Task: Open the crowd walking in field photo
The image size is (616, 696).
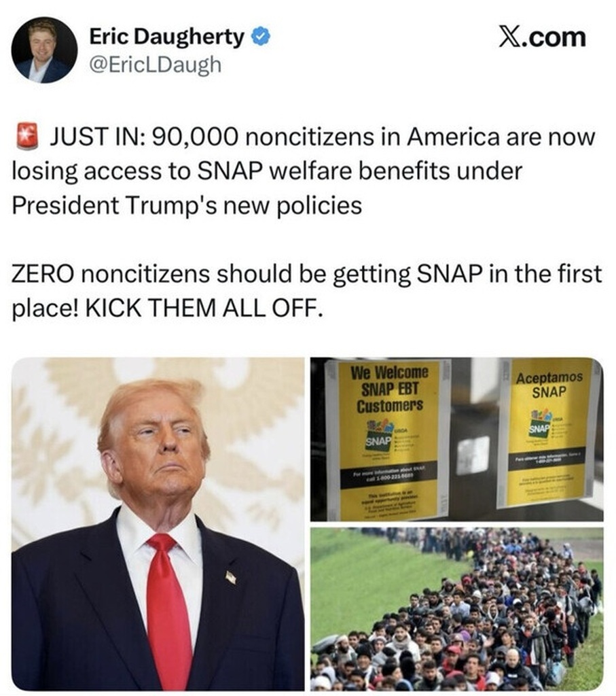Action: [x=457, y=609]
